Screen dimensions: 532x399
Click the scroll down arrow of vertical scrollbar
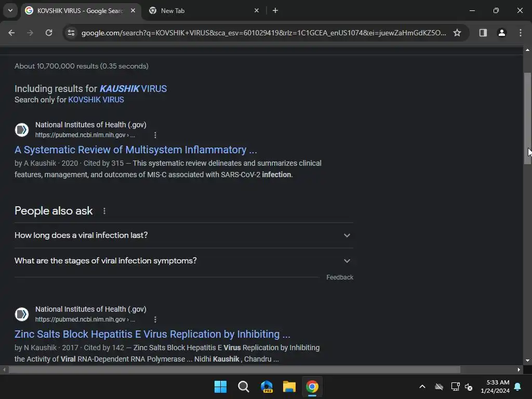tap(527, 361)
